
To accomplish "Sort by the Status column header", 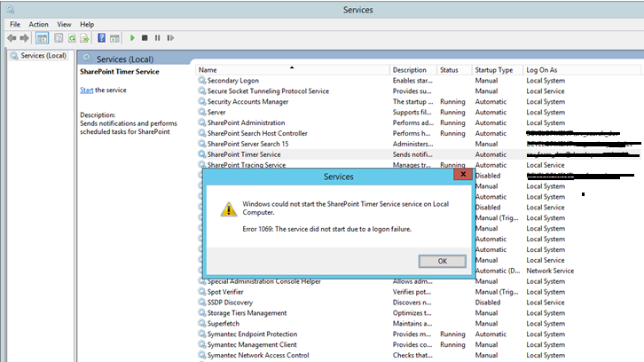I will (454, 70).
